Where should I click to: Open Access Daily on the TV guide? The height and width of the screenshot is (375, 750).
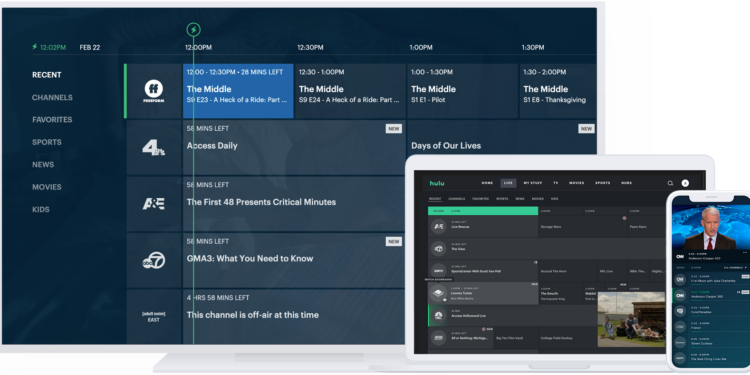[294, 147]
